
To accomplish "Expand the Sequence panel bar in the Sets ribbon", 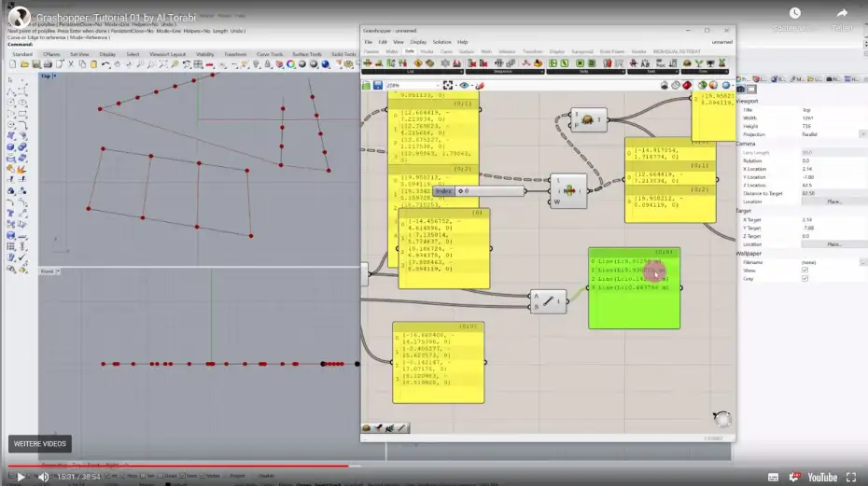I will pos(505,72).
